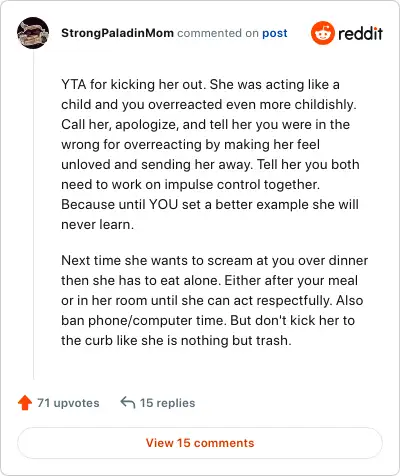The image size is (400, 476).
Task: Click the first paragraph starting with YTA
Action: pos(210,154)
